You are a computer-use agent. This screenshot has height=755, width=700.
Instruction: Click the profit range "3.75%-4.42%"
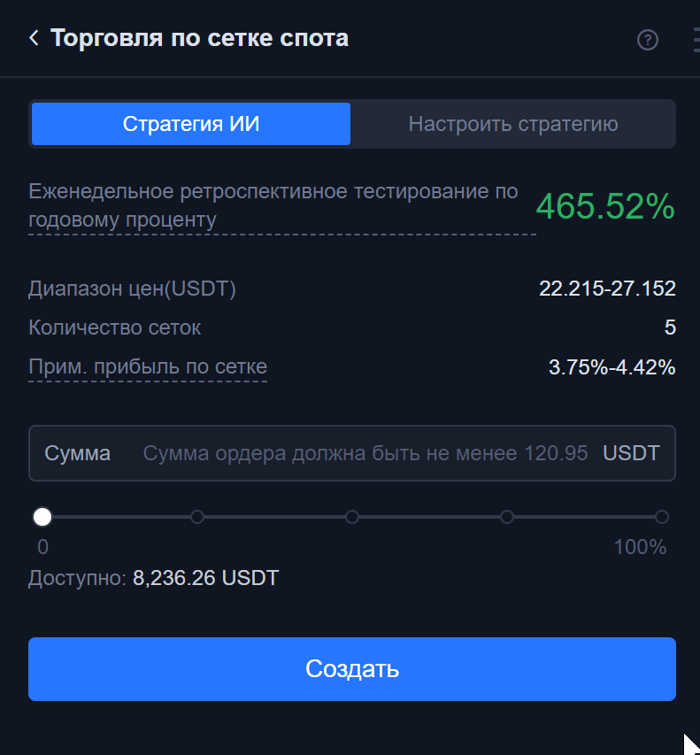coord(612,366)
